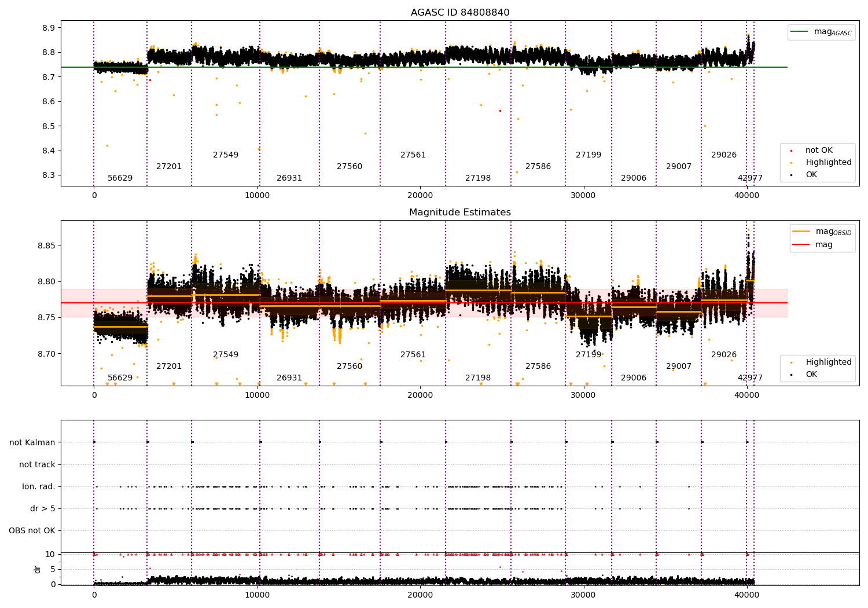Click the rotated 'dr' y-axis label
The image size is (868, 608).
[38, 569]
